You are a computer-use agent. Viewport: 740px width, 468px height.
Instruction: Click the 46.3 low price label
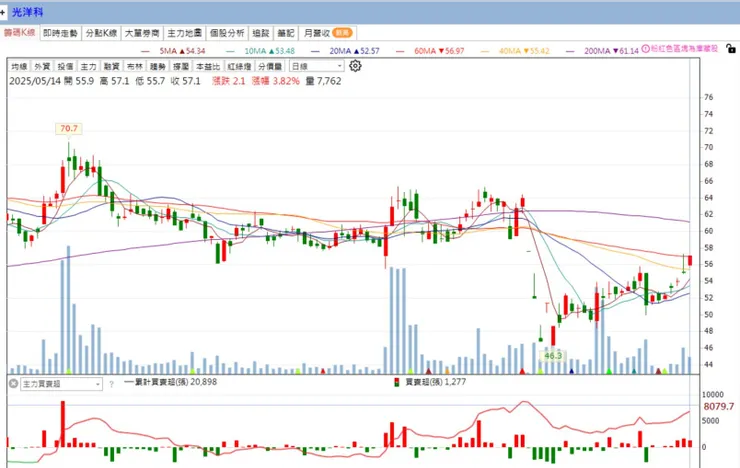coord(553,356)
